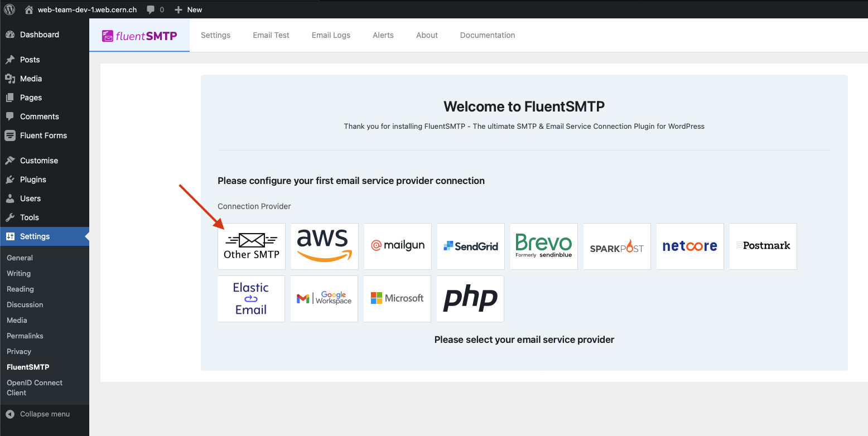The width and height of the screenshot is (868, 436).
Task: Select the Microsoft provider card
Action: tap(397, 299)
